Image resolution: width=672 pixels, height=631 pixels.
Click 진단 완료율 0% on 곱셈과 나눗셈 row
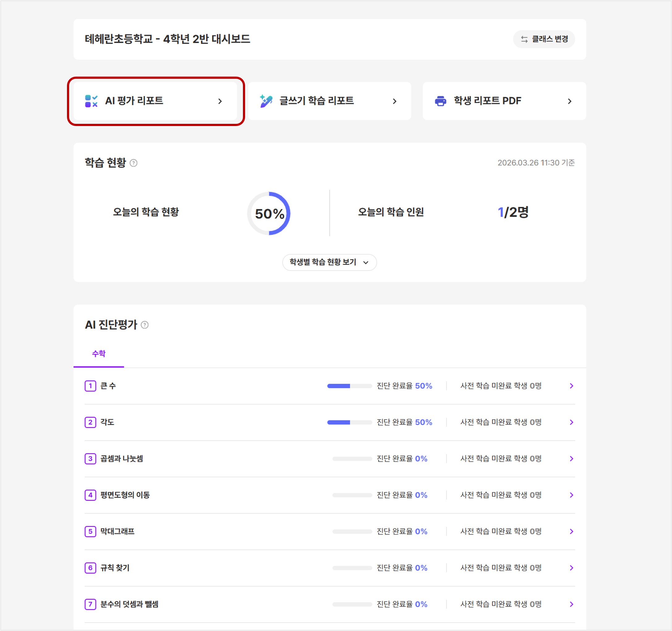[402, 459]
